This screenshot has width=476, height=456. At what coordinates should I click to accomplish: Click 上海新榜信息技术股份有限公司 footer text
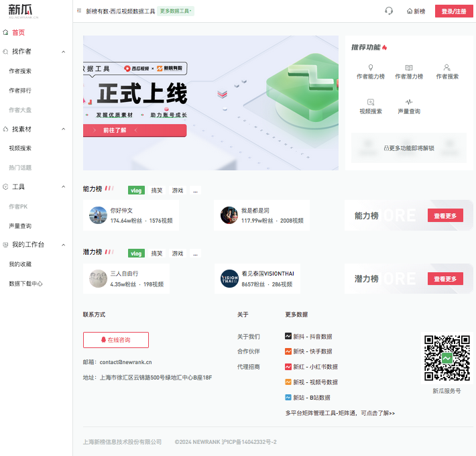pyautogui.click(x=122, y=442)
